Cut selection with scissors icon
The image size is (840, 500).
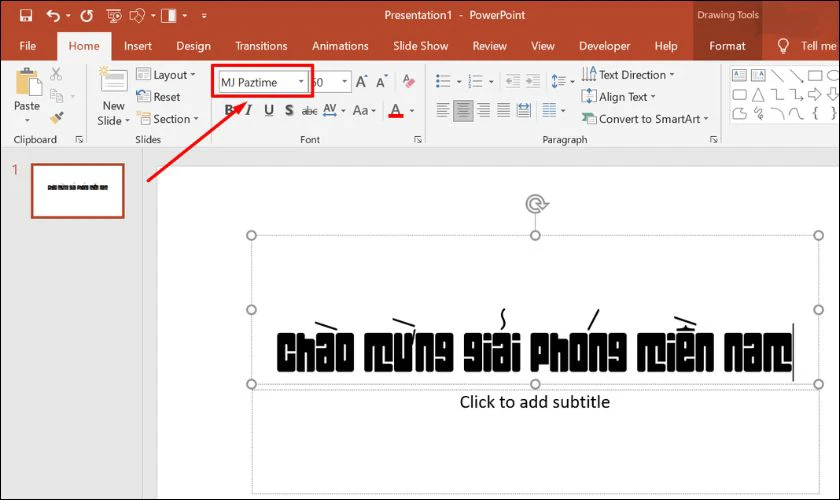click(x=56, y=74)
